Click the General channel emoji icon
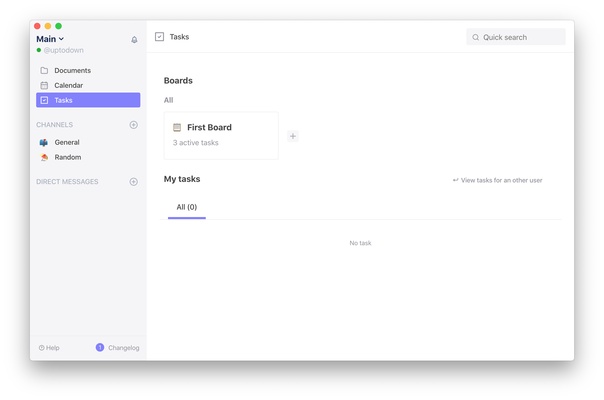 [x=44, y=143]
